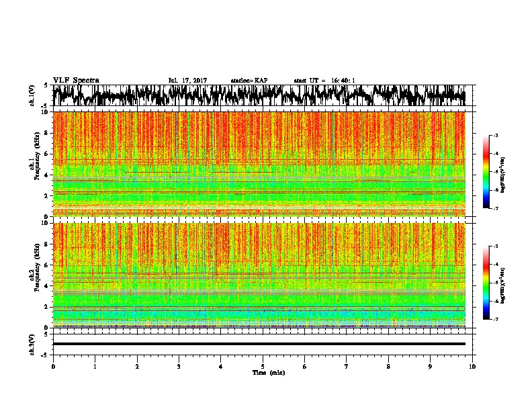
Task: Click the "2" kHz tick on ch.2 frequency axis
Action: point(47,307)
